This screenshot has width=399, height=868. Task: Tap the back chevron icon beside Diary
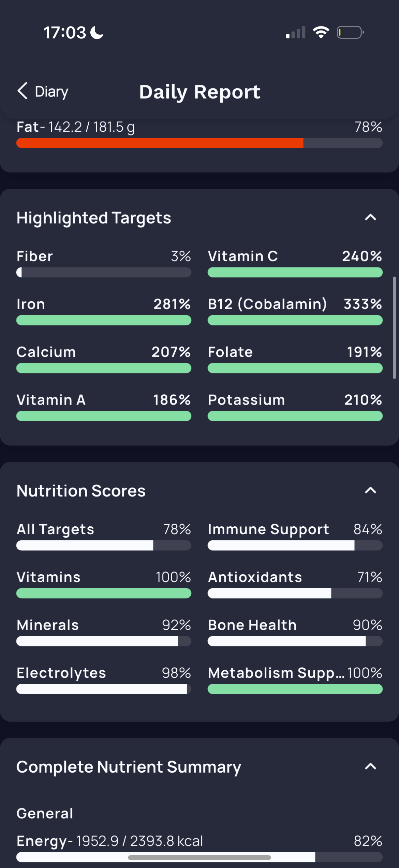(x=22, y=91)
